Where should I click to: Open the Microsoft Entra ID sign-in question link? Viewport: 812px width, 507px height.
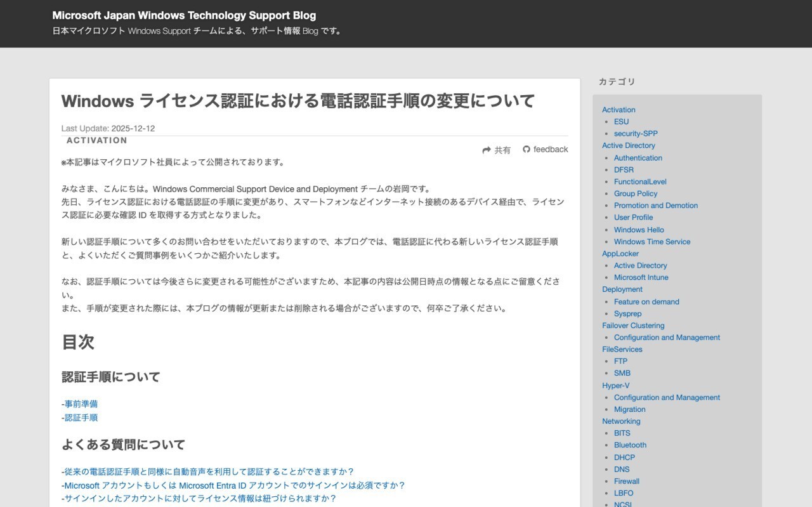pos(234,485)
